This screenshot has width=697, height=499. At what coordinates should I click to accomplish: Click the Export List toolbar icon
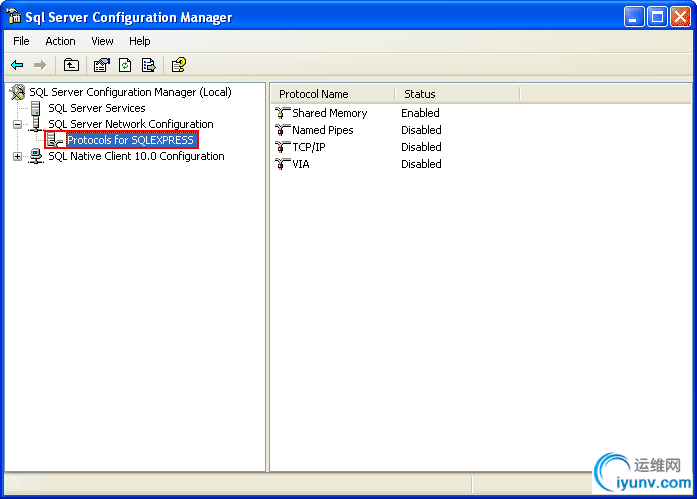coord(148,65)
